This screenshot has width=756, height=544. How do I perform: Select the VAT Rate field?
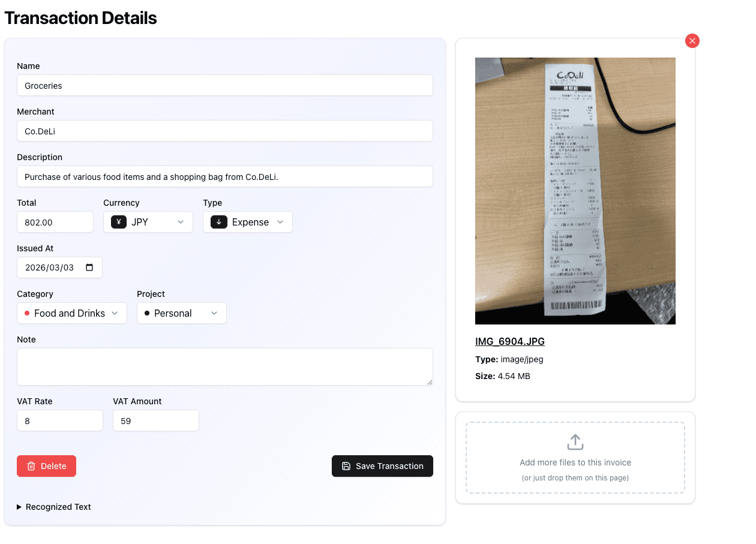[x=60, y=420]
